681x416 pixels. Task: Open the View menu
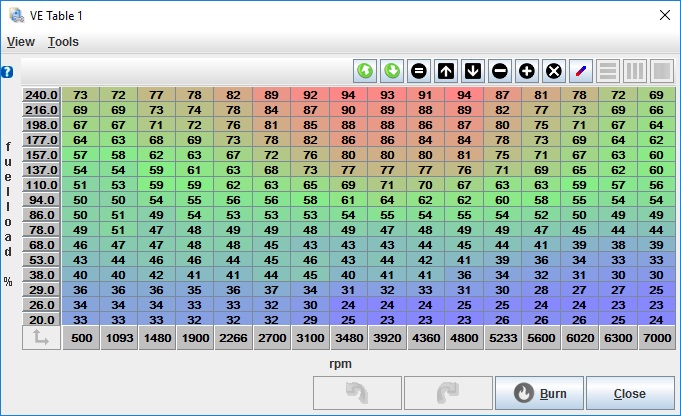click(x=21, y=42)
